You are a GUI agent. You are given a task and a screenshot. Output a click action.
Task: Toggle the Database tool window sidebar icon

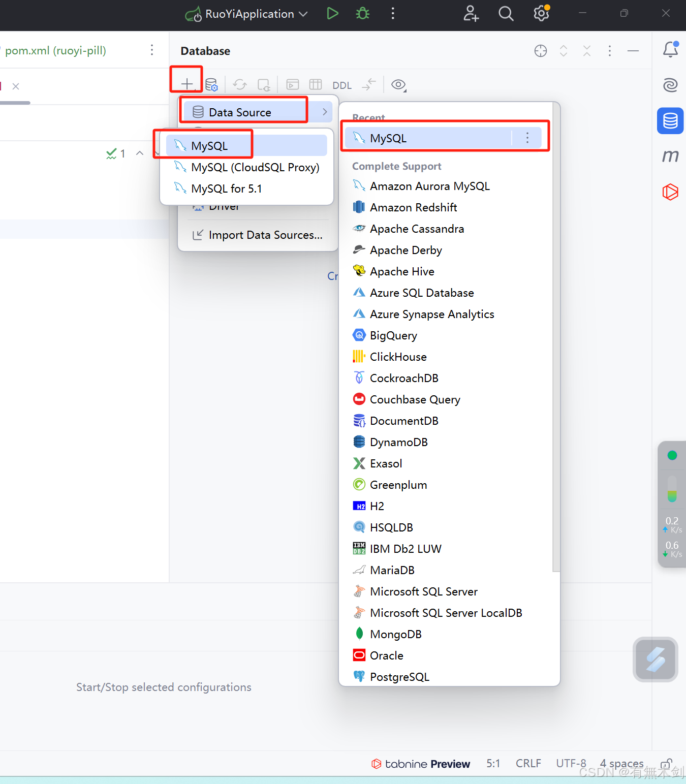point(670,121)
